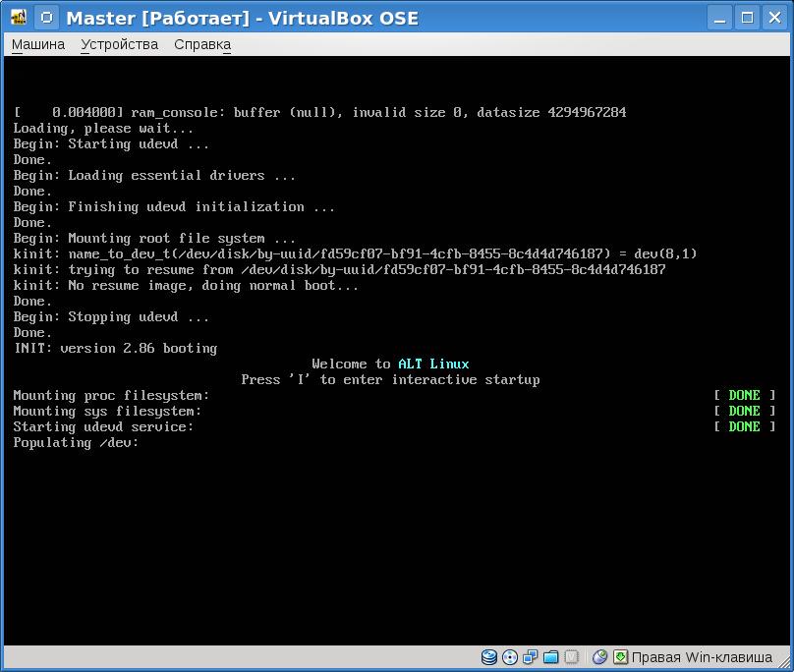Open the Справка menu
Image resolution: width=794 pixels, height=672 pixels.
202,44
